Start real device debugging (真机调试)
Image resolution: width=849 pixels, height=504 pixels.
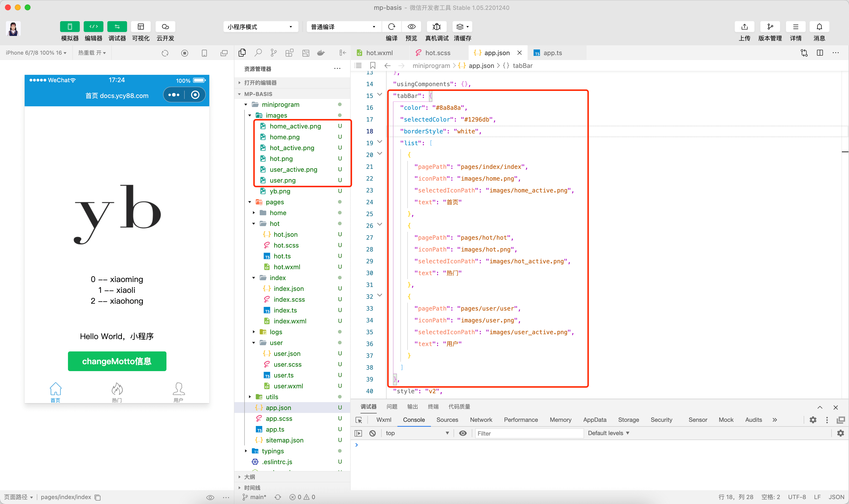(x=437, y=27)
